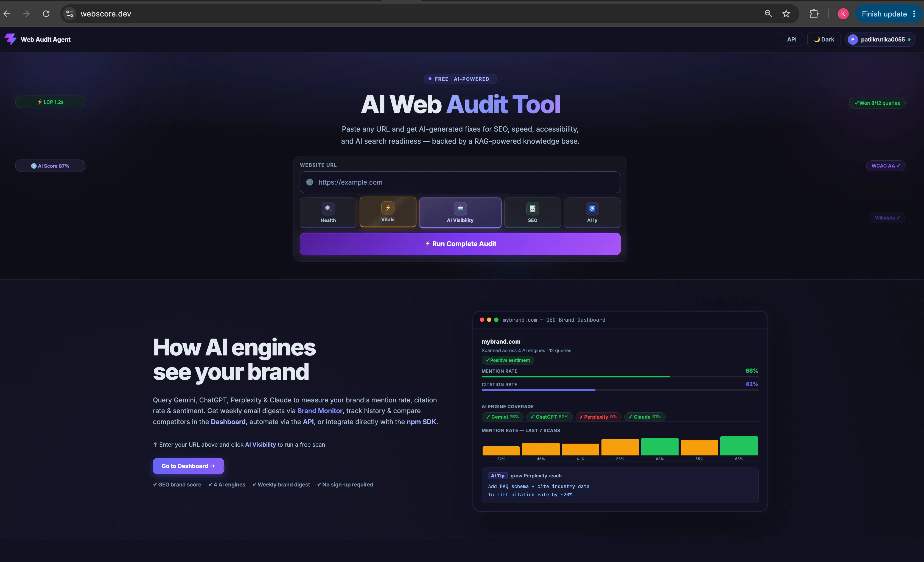Open the Chrome three-dot menu
This screenshot has height=562, width=924.
click(x=914, y=14)
